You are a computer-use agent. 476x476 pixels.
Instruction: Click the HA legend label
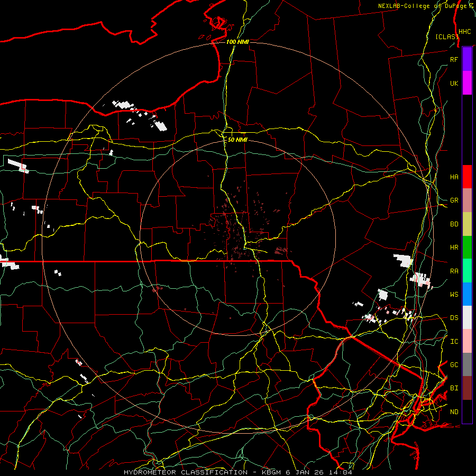454,177
